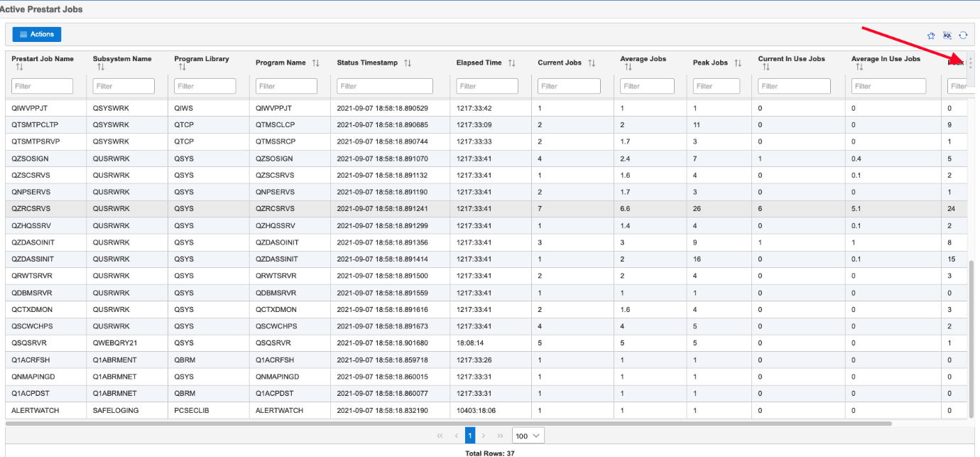This screenshot has width=980, height=457.
Task: Click the horizontal scrollbar under the table
Action: click(x=447, y=424)
